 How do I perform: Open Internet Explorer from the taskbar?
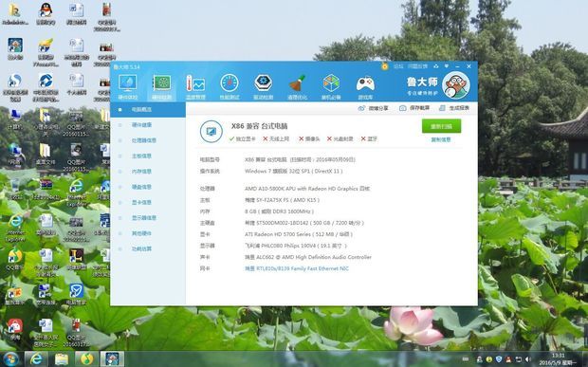[x=36, y=358]
